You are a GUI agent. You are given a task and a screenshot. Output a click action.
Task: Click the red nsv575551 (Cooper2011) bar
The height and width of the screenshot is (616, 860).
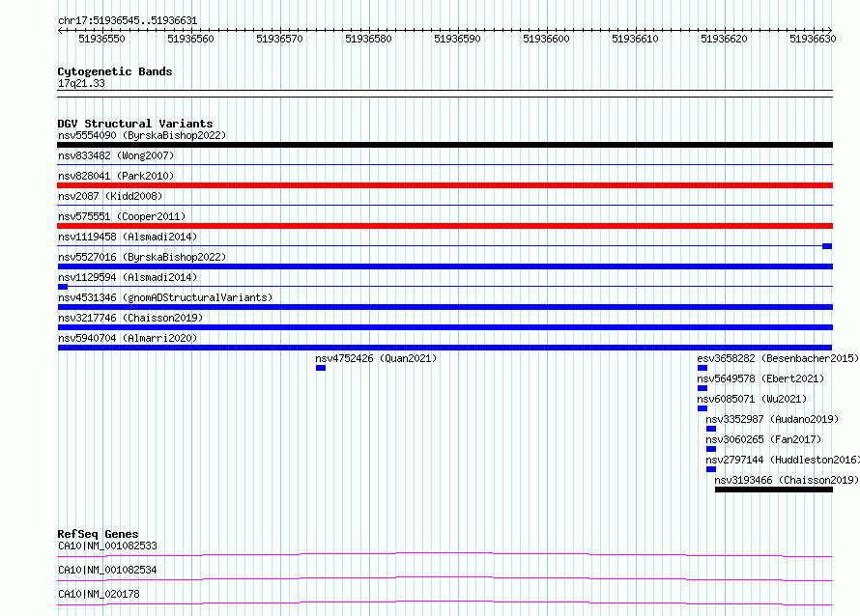(444, 226)
